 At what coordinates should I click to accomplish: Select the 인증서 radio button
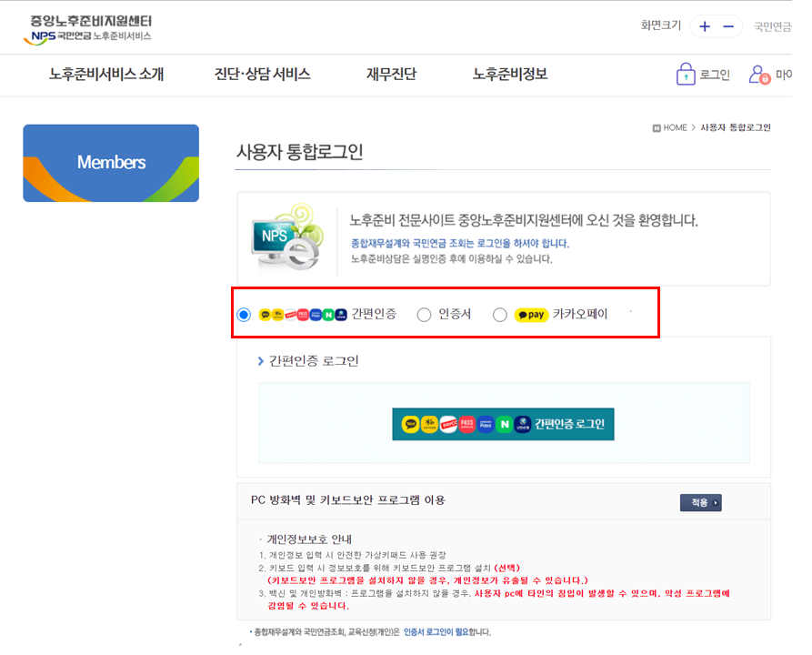[x=424, y=314]
